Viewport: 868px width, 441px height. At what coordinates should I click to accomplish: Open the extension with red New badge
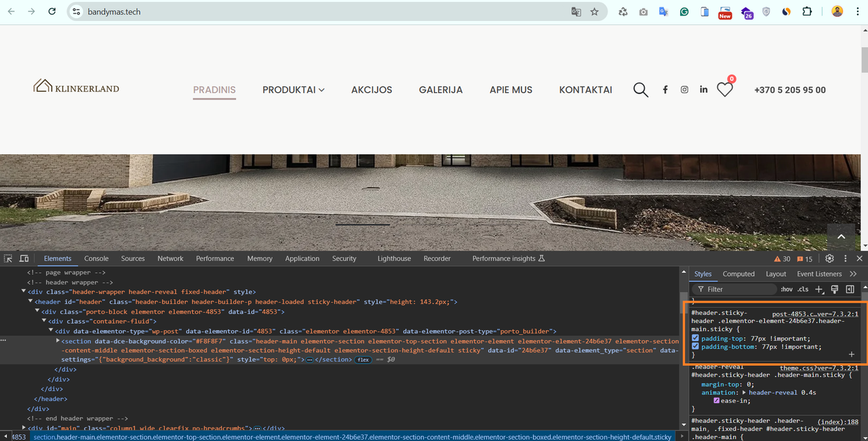tap(725, 12)
